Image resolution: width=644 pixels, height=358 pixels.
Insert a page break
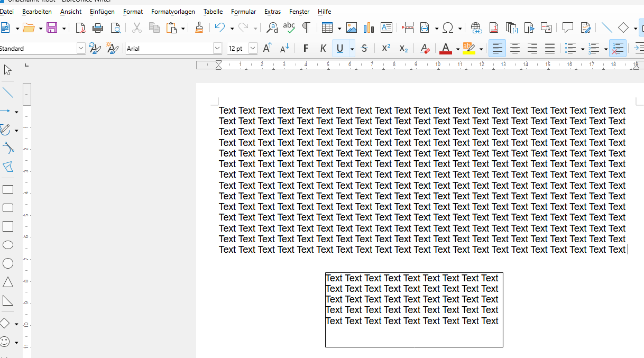click(408, 27)
